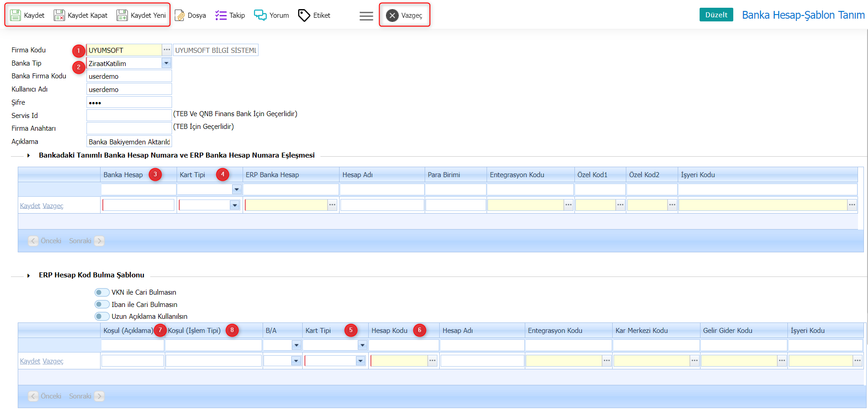This screenshot has height=409, width=868.
Task: Click the Kullanıcı Adı field
Action: coord(129,89)
